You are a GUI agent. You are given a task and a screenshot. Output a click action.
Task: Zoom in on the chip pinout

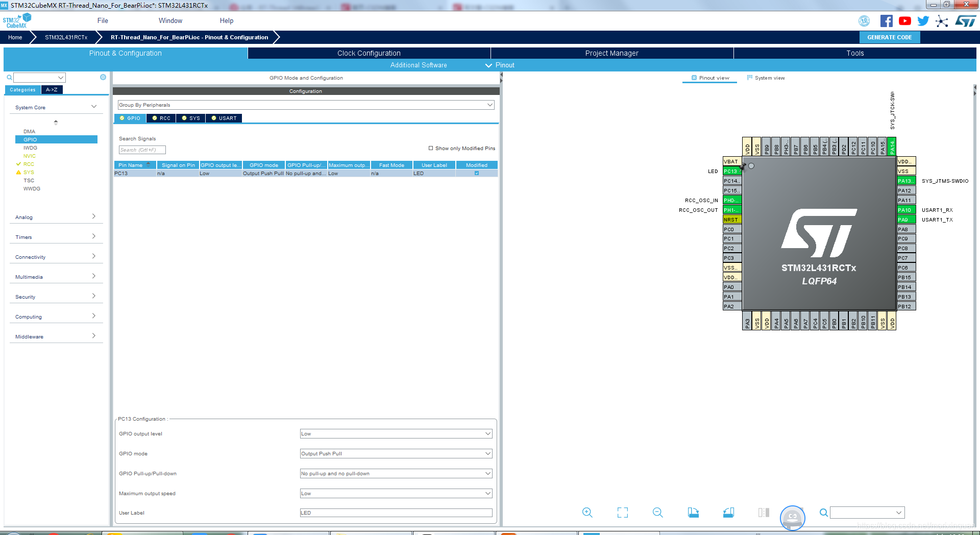[x=587, y=513]
